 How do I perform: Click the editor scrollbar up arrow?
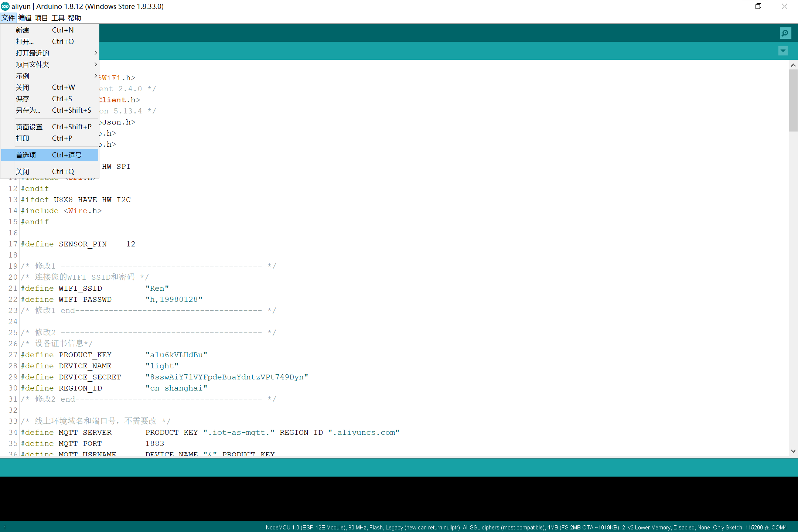point(793,65)
